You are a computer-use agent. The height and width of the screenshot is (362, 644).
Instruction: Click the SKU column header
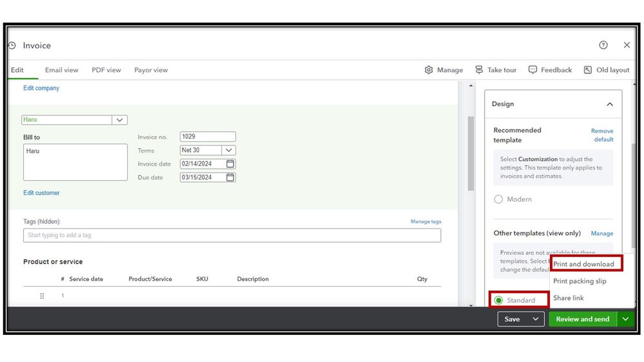click(x=202, y=279)
